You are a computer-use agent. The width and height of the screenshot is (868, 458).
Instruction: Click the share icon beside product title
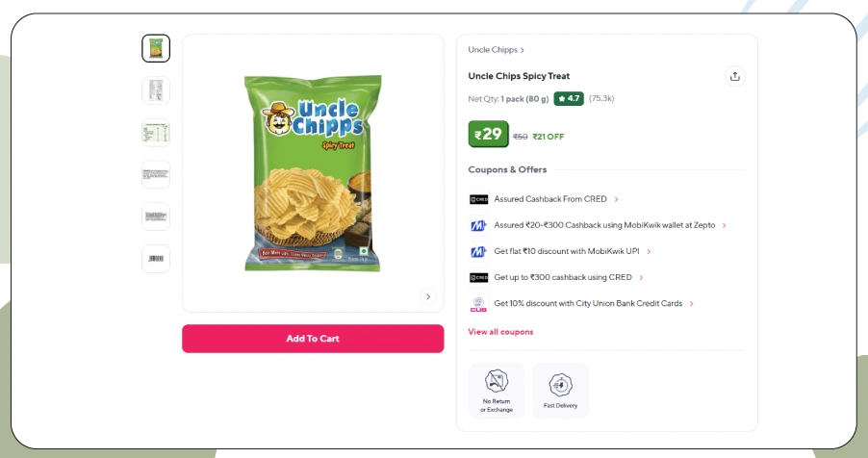(734, 76)
